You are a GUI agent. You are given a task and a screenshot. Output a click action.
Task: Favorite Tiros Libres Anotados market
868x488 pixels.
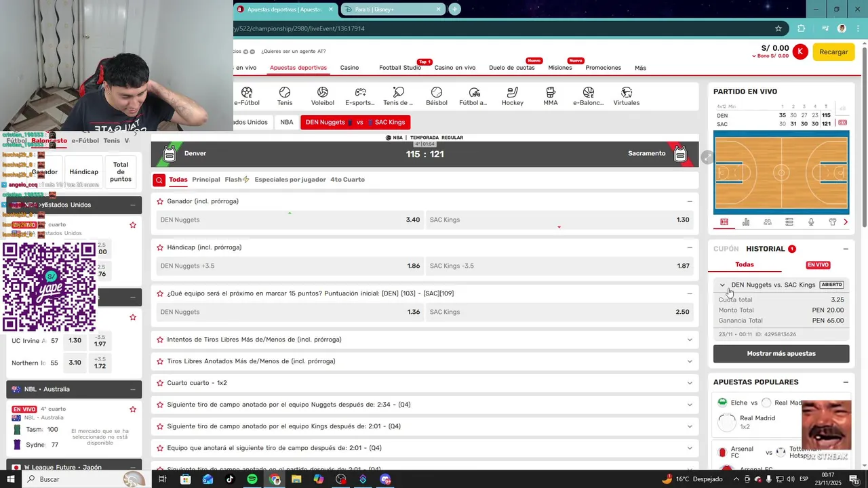[x=160, y=361]
